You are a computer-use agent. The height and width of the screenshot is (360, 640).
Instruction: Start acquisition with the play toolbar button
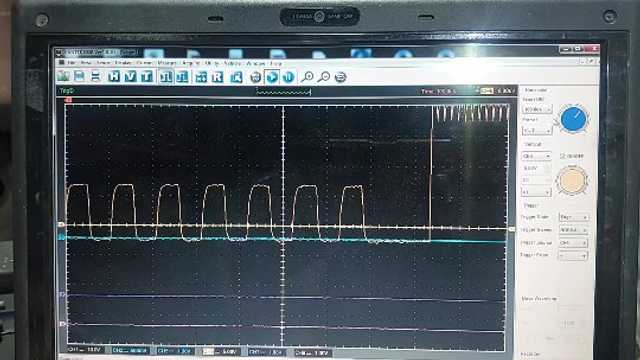272,77
